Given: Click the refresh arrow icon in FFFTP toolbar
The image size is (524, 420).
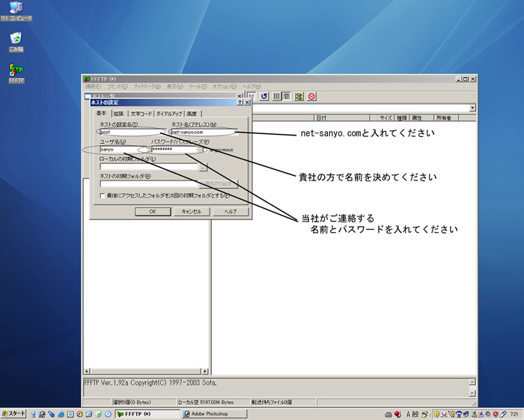Looking at the screenshot, I should [264, 97].
